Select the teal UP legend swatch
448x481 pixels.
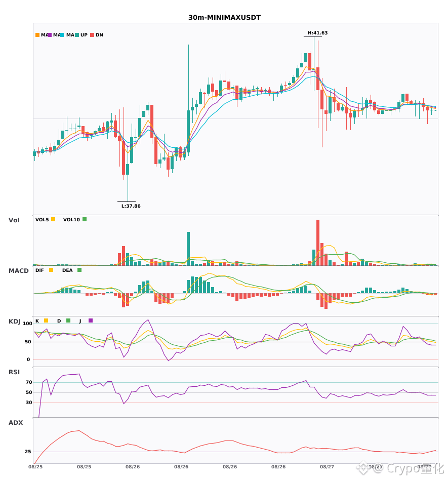click(77, 35)
